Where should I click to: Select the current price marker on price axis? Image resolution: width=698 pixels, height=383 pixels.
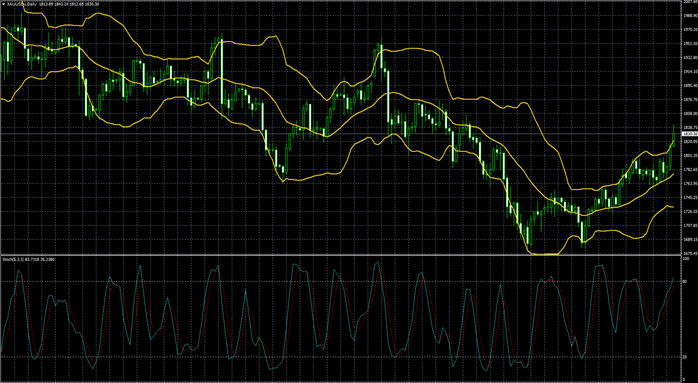click(x=689, y=134)
